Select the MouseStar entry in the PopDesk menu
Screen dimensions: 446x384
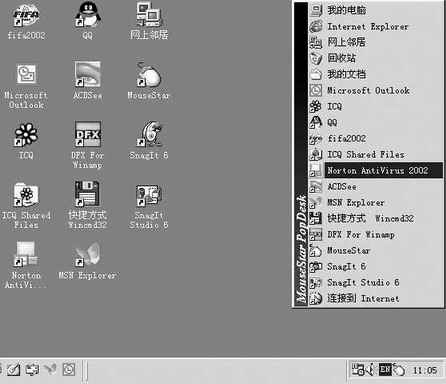(376, 250)
